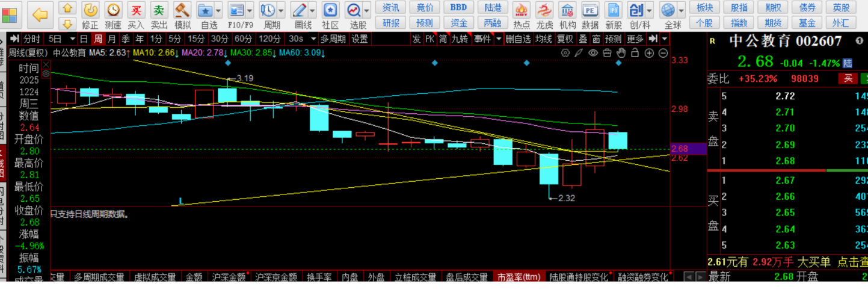Click the down arrow next stock icon

coord(68,23)
